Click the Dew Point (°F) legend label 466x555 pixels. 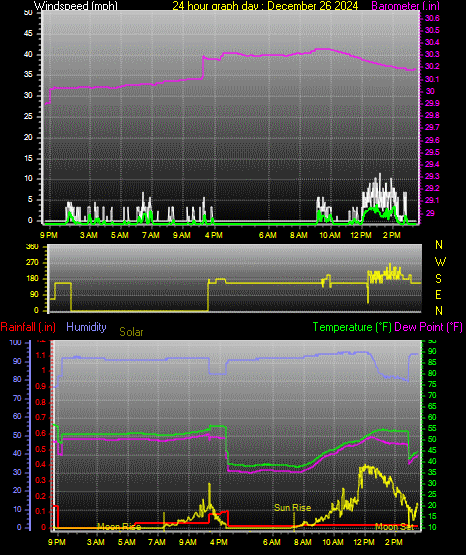click(x=428, y=327)
